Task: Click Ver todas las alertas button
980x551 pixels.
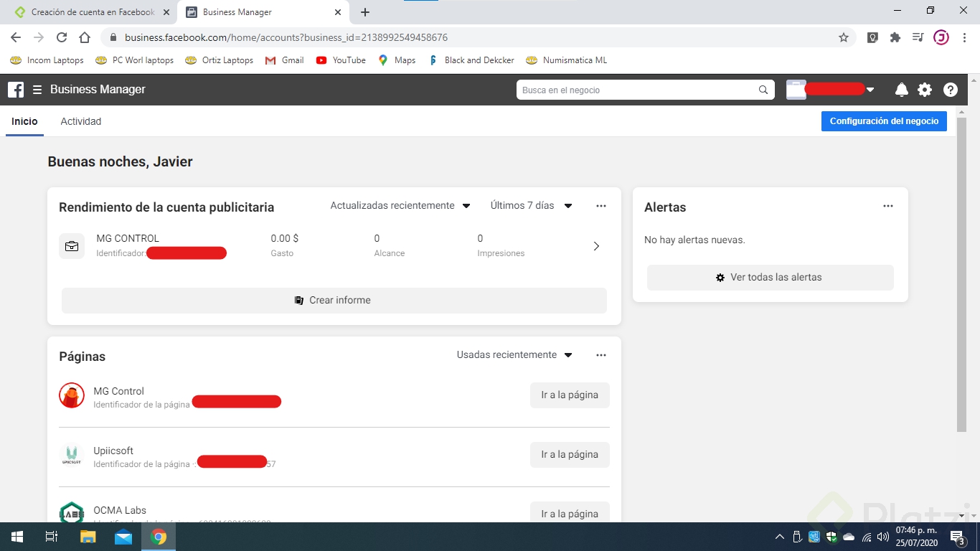Action: click(771, 278)
